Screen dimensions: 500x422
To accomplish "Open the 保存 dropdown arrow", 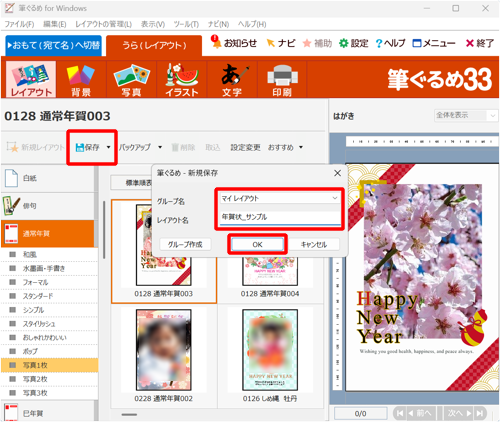I will pyautogui.click(x=108, y=147).
